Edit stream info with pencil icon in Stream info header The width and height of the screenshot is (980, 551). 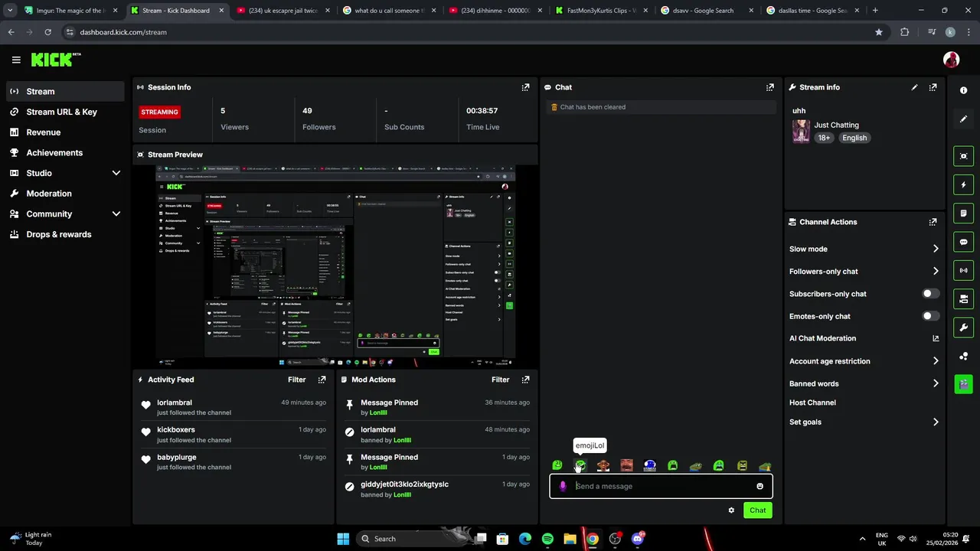(x=914, y=87)
